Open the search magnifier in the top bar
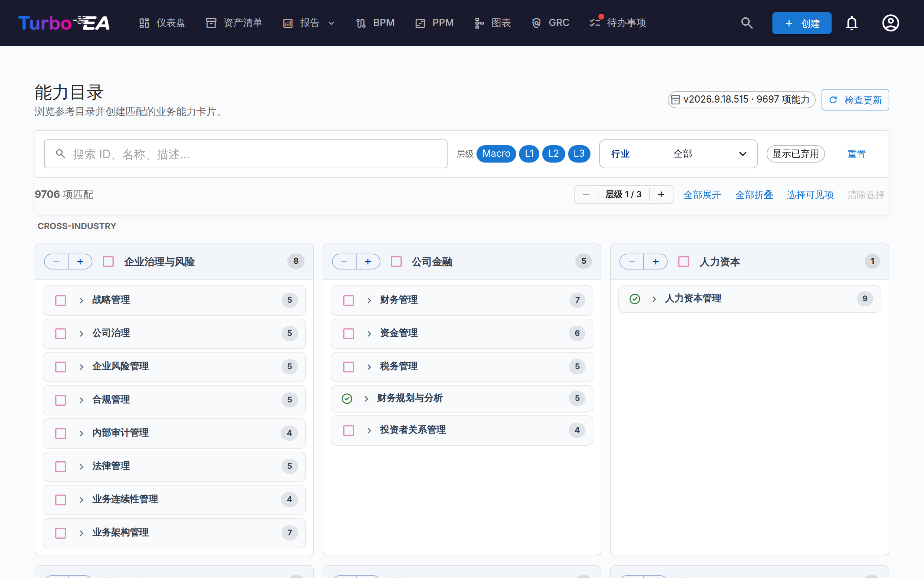The image size is (924, 578). click(x=747, y=23)
